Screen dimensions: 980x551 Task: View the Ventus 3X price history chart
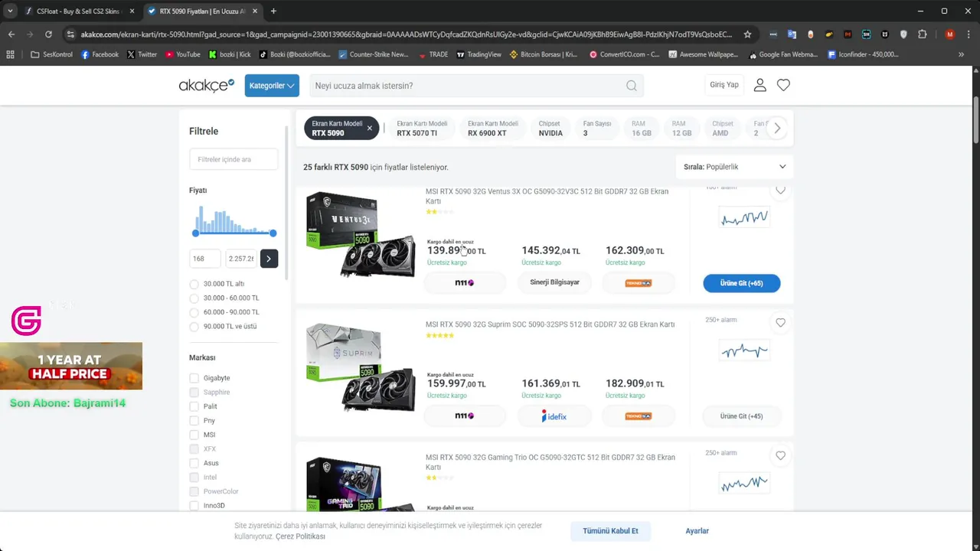(x=744, y=218)
